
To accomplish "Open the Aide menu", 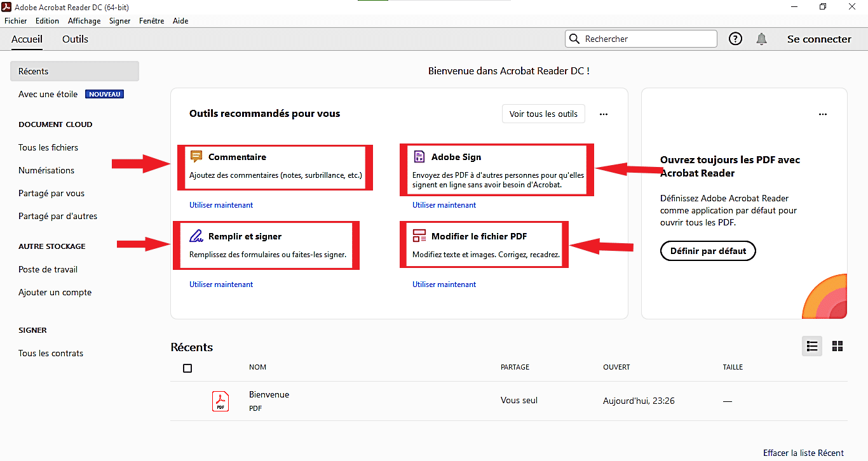I will point(180,21).
